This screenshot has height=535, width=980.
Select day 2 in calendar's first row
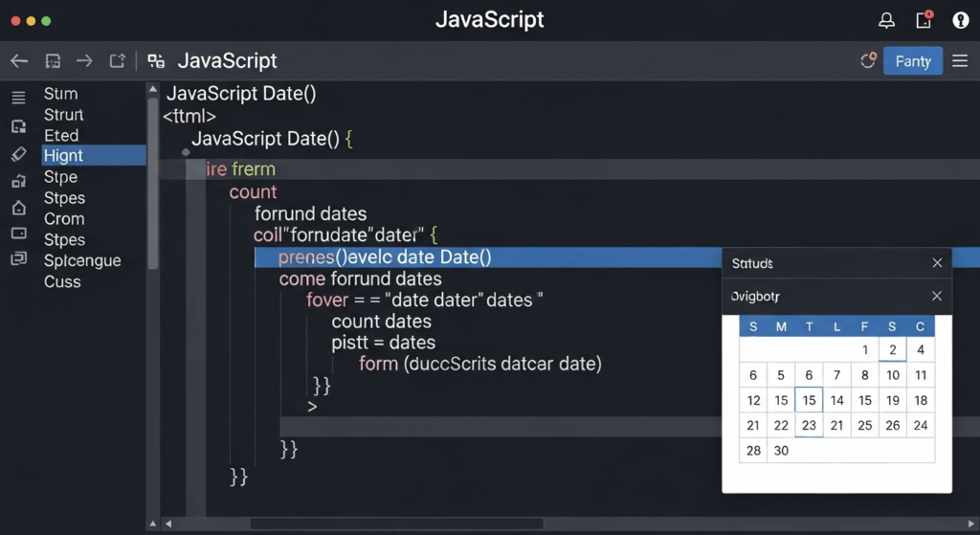[892, 350]
